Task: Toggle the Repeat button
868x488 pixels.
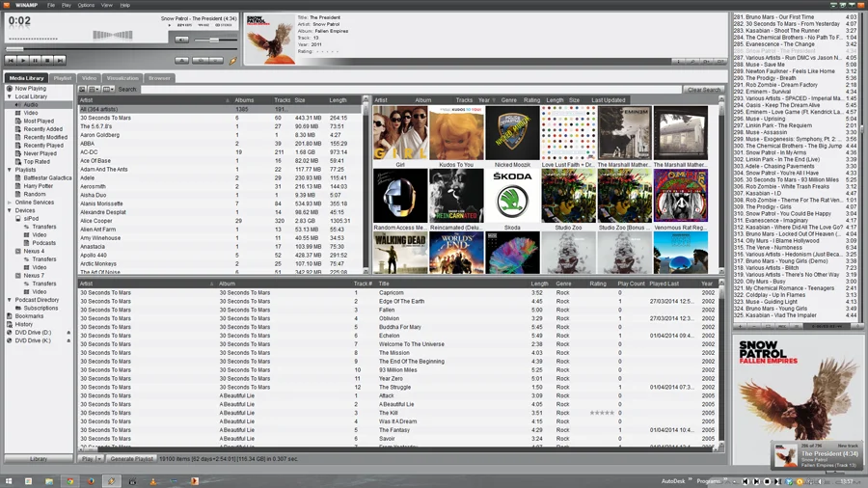Action: [x=216, y=61]
